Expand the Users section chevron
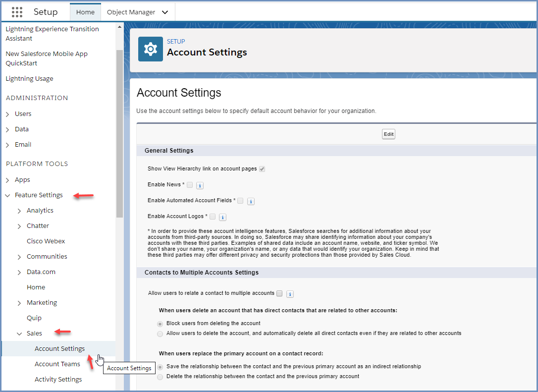The width and height of the screenshot is (538, 392). pos(7,114)
